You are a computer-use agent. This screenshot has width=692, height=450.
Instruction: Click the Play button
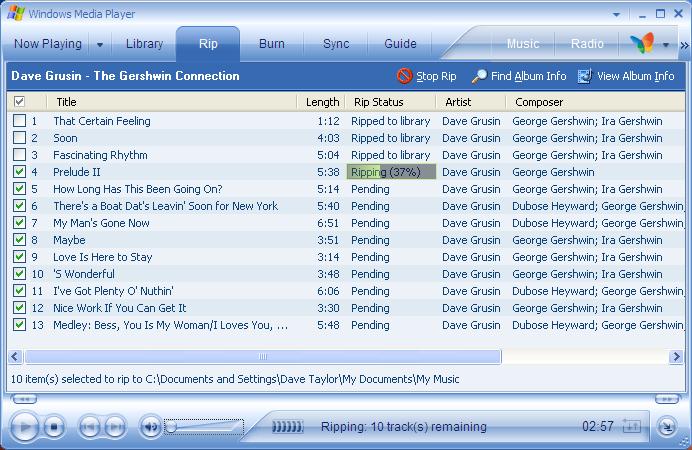tap(24, 427)
